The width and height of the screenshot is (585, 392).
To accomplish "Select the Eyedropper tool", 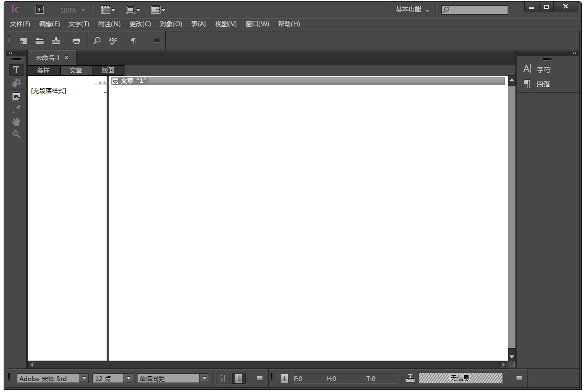I will point(16,109).
